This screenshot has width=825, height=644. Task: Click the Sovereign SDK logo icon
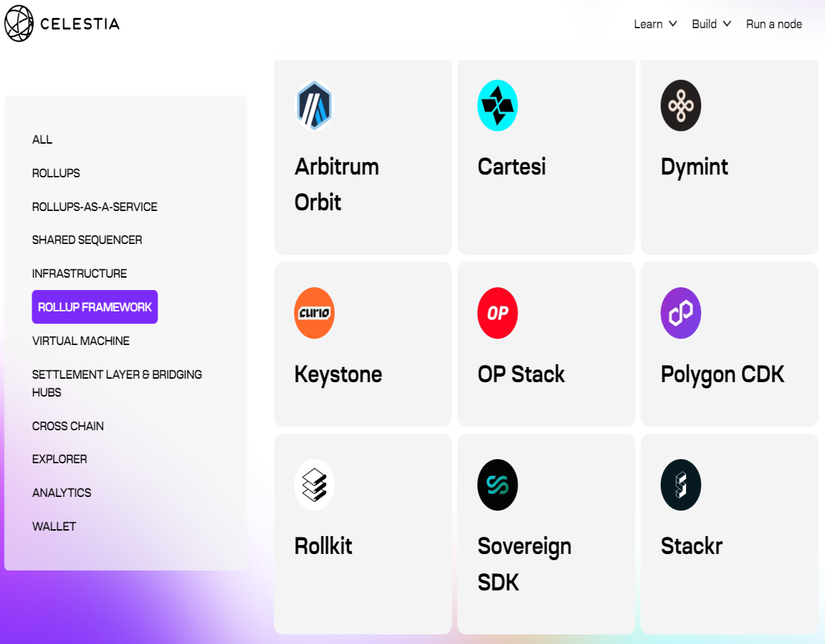tap(498, 485)
